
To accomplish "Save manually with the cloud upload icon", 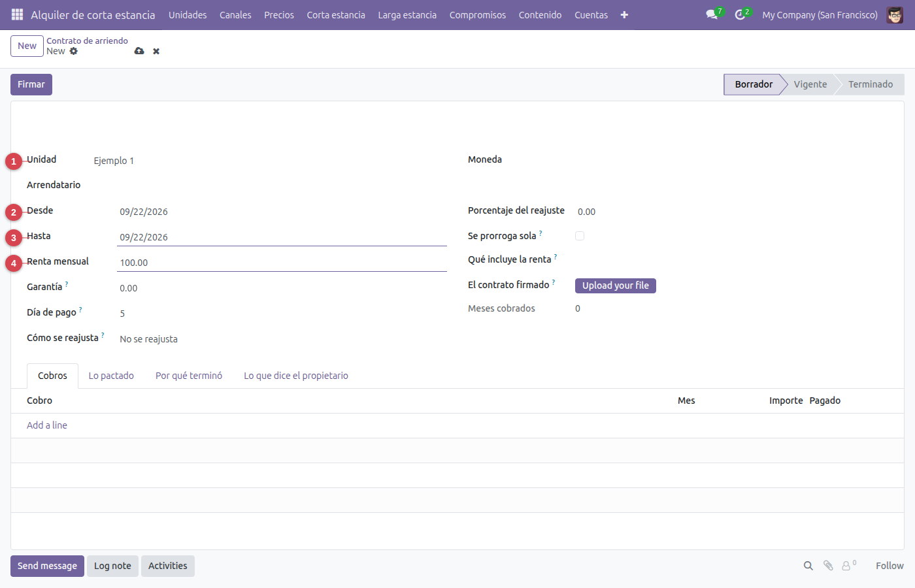I will click(x=139, y=51).
